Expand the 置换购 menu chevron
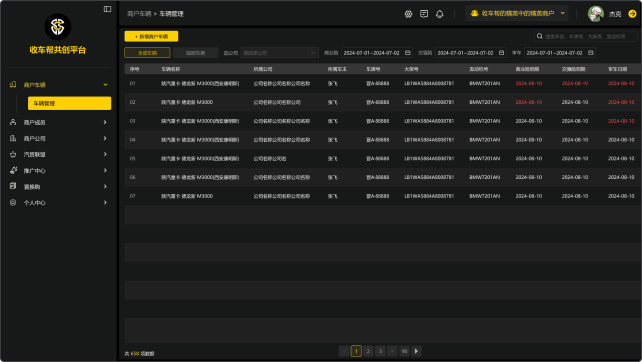 pyautogui.click(x=105, y=186)
